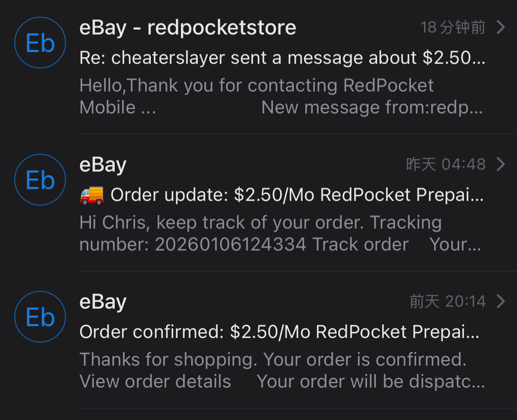Open the Order update subject line
This screenshot has height=420, width=517.
[x=297, y=195]
